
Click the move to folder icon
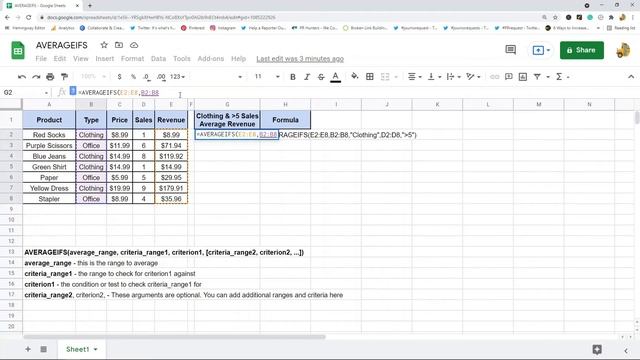tap(119, 45)
